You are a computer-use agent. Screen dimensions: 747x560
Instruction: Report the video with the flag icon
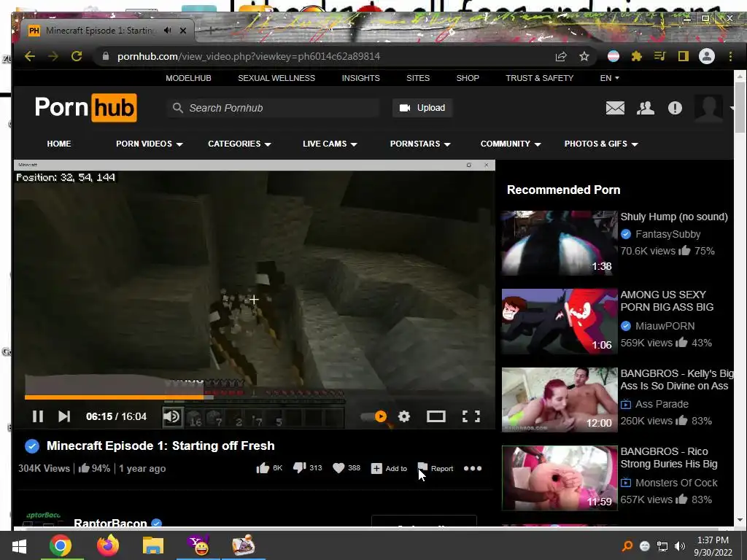click(436, 468)
